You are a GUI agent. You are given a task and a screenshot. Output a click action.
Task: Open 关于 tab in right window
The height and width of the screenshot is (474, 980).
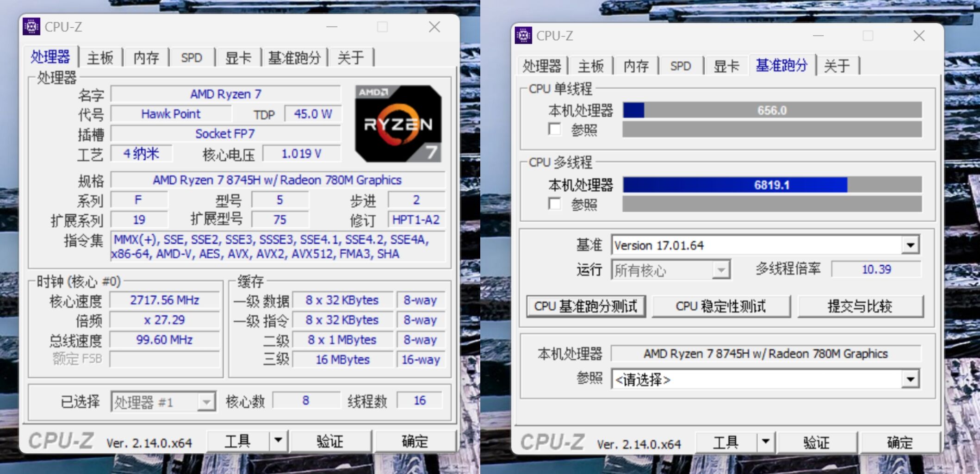[837, 66]
